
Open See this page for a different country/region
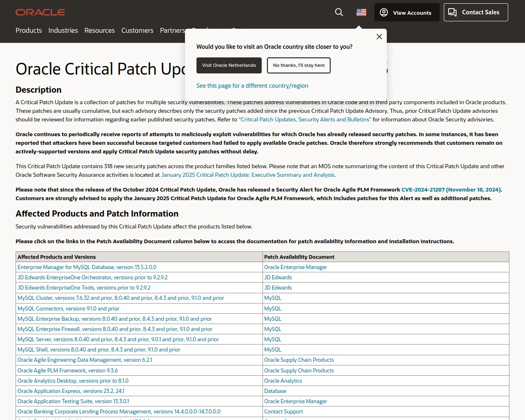tap(252, 86)
